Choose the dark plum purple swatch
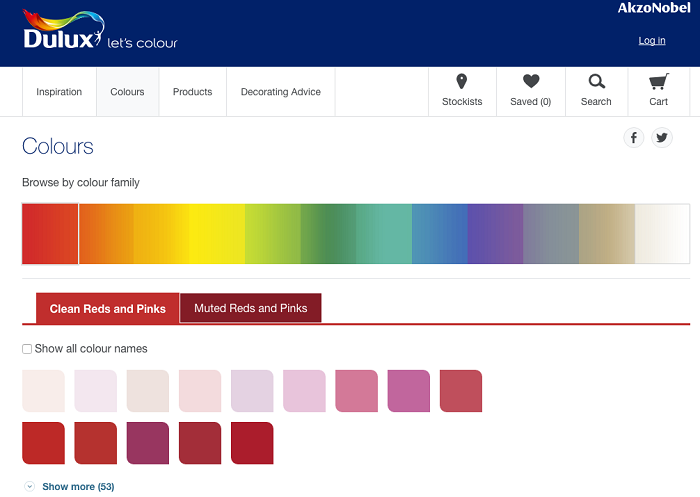700x497 pixels. pyautogui.click(x=148, y=443)
